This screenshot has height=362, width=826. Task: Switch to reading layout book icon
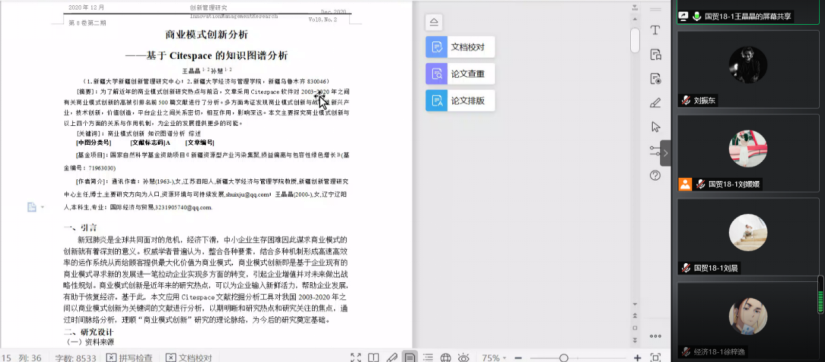pos(373,358)
